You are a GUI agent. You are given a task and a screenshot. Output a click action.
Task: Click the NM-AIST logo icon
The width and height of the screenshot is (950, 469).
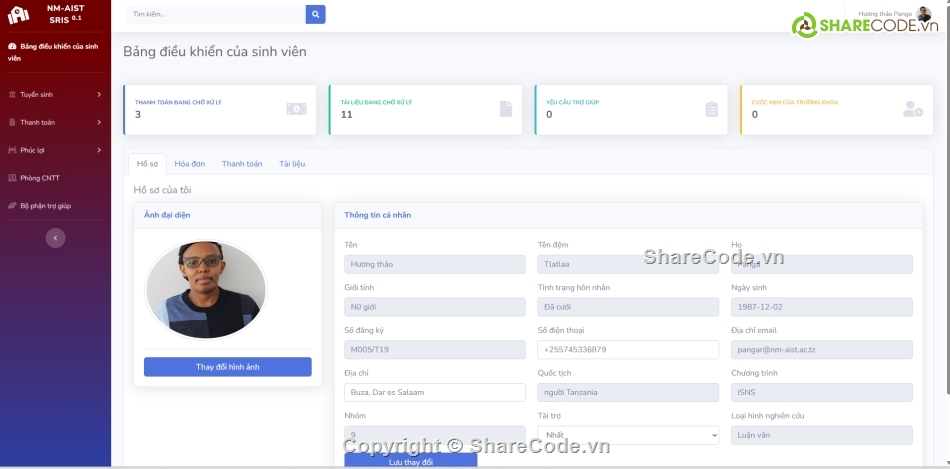[18, 15]
